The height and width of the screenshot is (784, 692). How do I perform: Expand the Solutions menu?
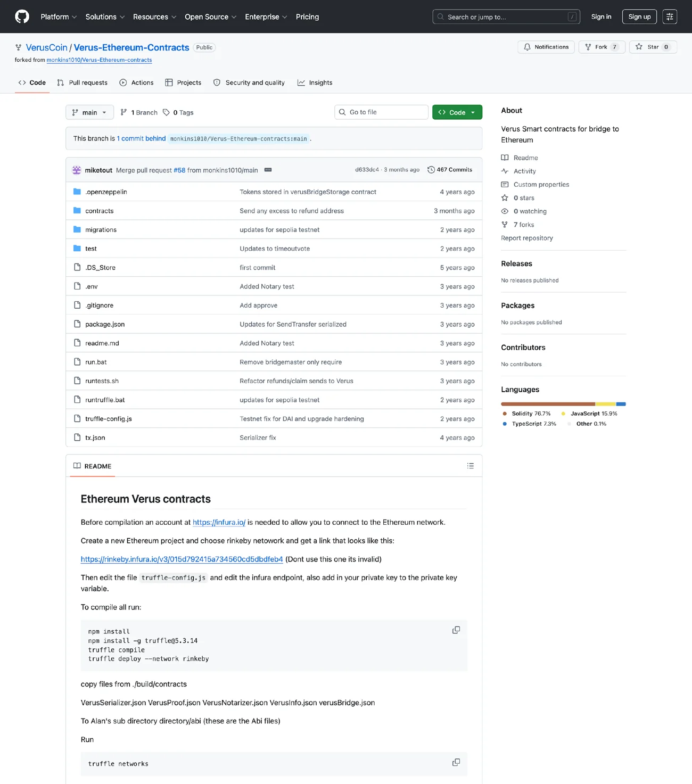point(105,16)
